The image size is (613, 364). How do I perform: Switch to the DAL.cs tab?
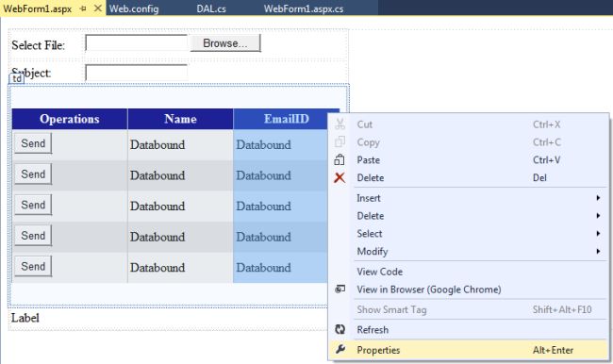coord(211,8)
